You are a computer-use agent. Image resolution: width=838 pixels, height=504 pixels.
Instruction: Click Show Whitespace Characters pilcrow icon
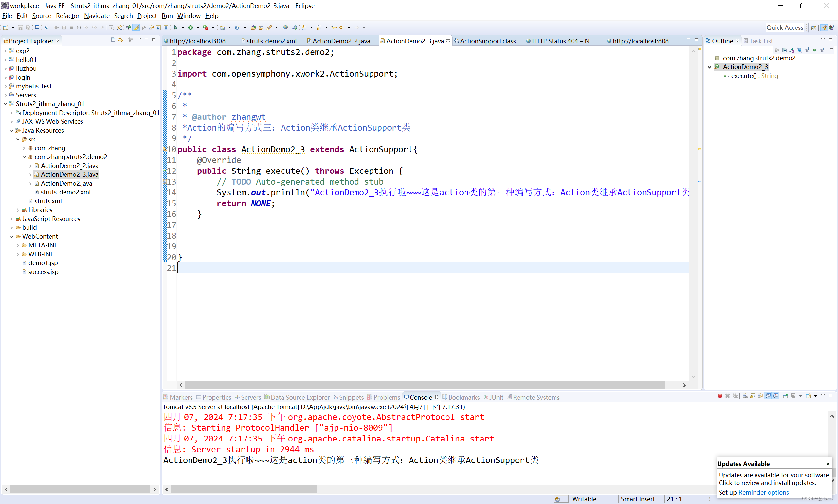pos(166,27)
